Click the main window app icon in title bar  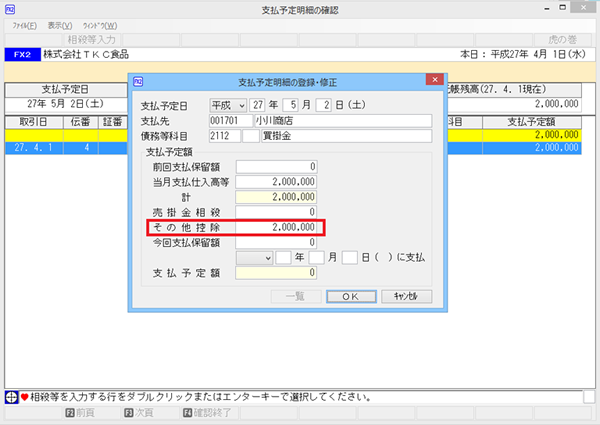pos(10,9)
